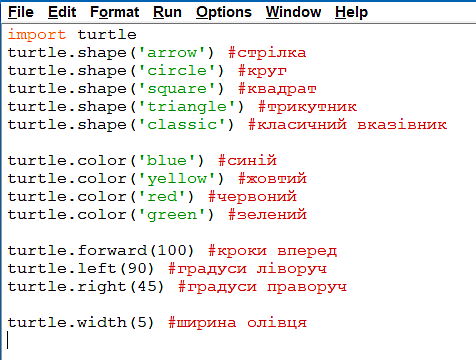Click the turtle.width(5) line
This screenshot has height=360, width=476.
coord(157,323)
